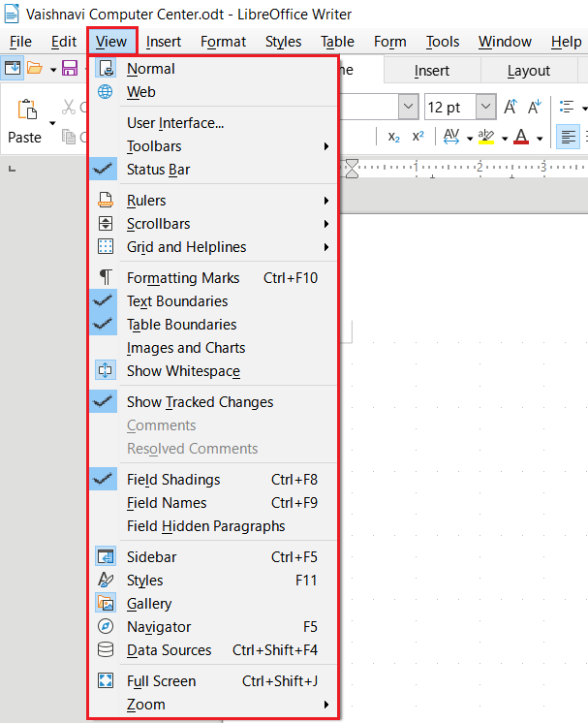Toggle Field Hidden Paragraphs
Screen dimensions: 588x723
[213, 525]
